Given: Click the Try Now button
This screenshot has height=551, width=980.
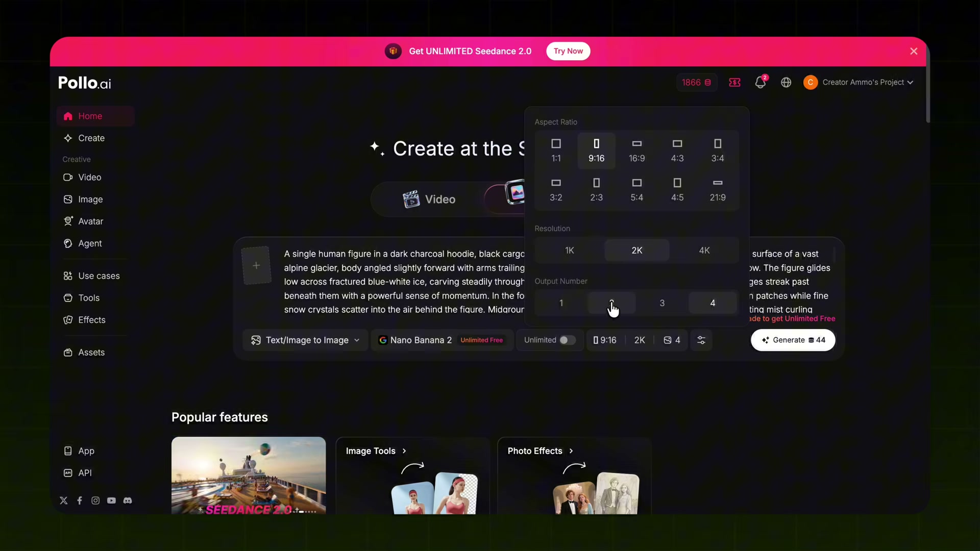Looking at the screenshot, I should [568, 51].
